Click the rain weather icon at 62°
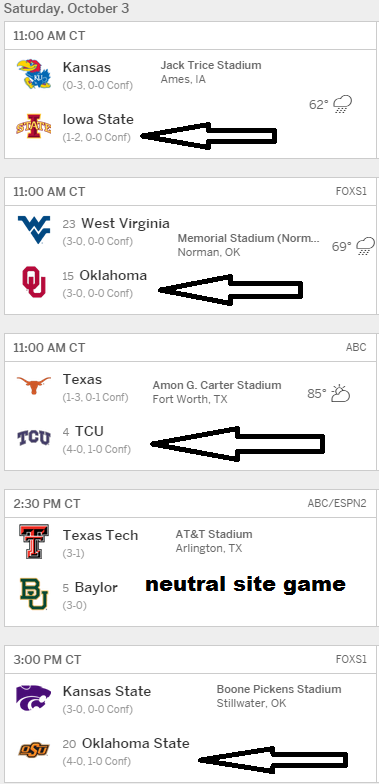The height and width of the screenshot is (784, 379). click(342, 104)
